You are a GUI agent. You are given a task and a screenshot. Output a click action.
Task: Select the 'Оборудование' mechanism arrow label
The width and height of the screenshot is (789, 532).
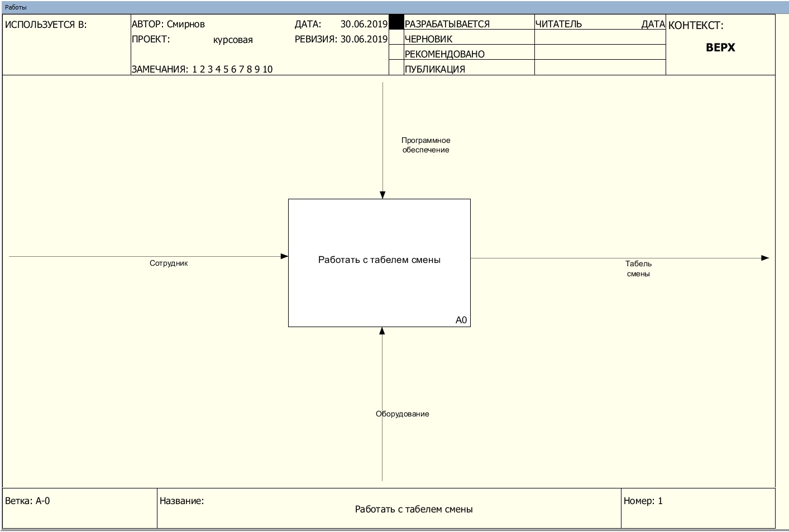click(x=403, y=414)
